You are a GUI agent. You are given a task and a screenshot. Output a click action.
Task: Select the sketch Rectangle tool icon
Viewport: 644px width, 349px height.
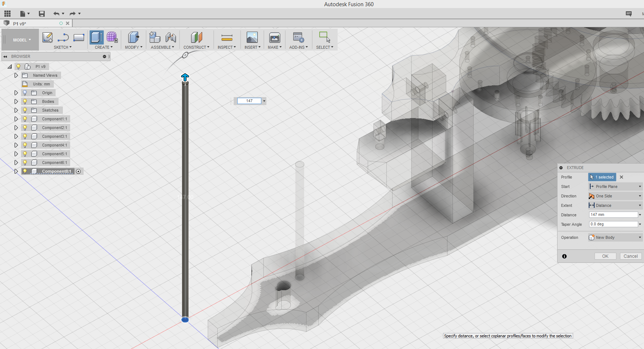click(x=79, y=37)
